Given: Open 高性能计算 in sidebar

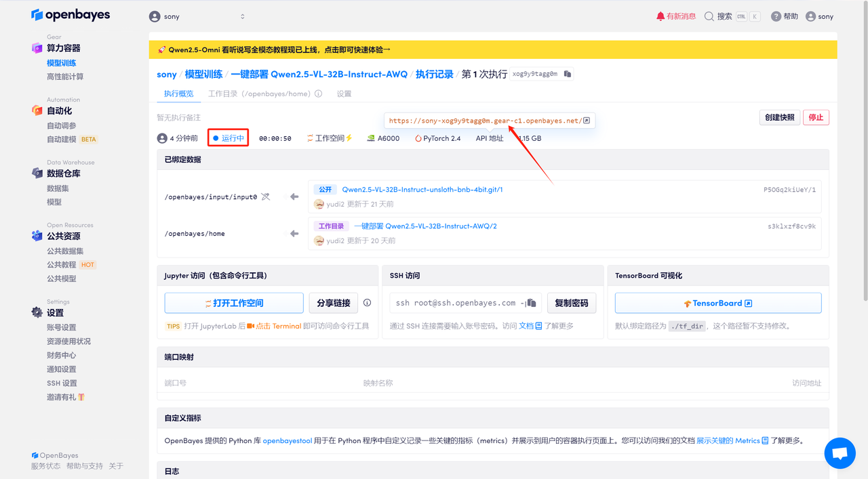Looking at the screenshot, I should click(65, 77).
